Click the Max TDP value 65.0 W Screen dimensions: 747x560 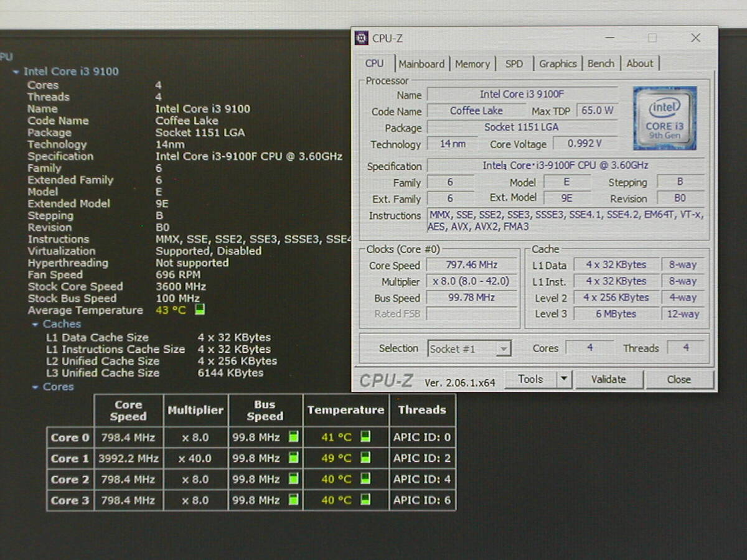[x=598, y=111]
